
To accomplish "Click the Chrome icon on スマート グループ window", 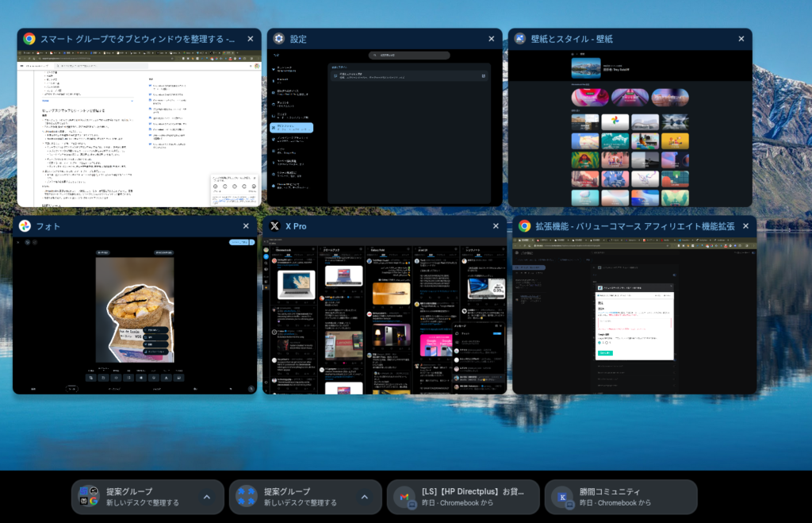I will (x=29, y=39).
